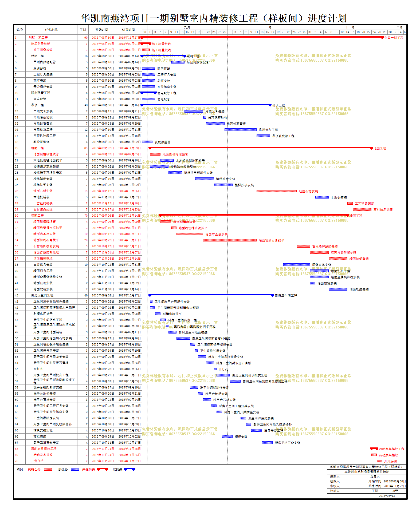Click the 2015-08-13 date stamp
The height and width of the screenshot is (512, 420).
click(x=387, y=496)
